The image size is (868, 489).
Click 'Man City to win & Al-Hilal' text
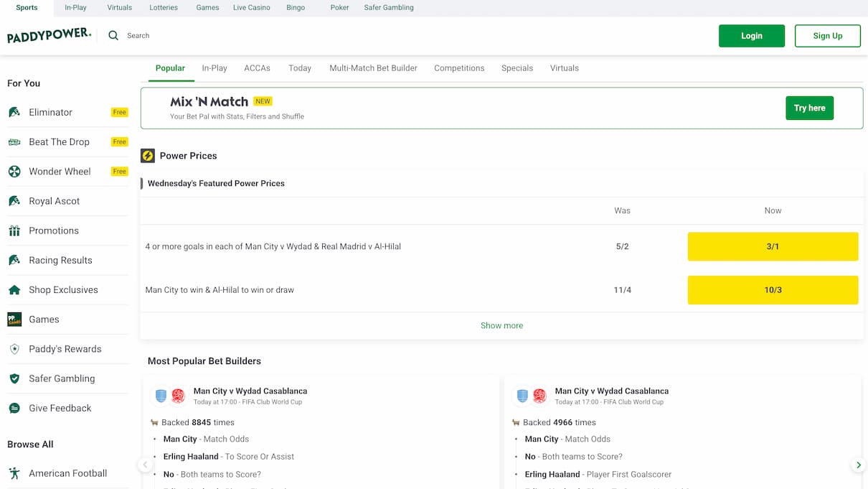click(x=220, y=290)
